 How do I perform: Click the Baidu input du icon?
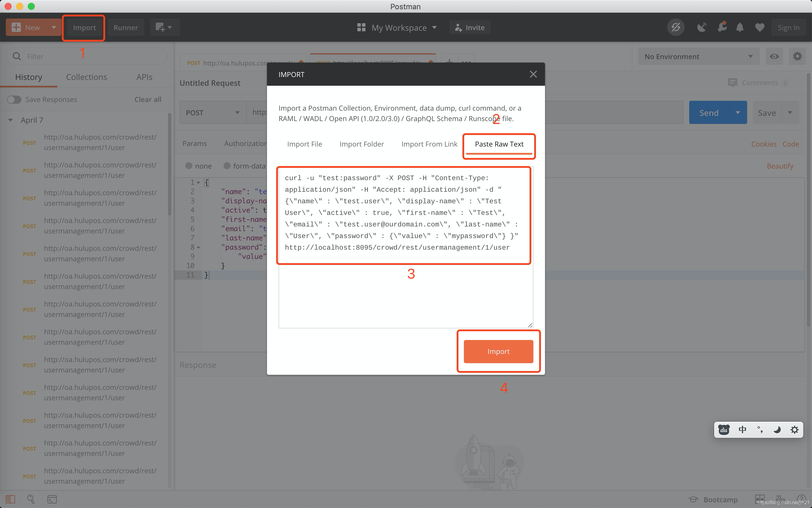click(724, 430)
